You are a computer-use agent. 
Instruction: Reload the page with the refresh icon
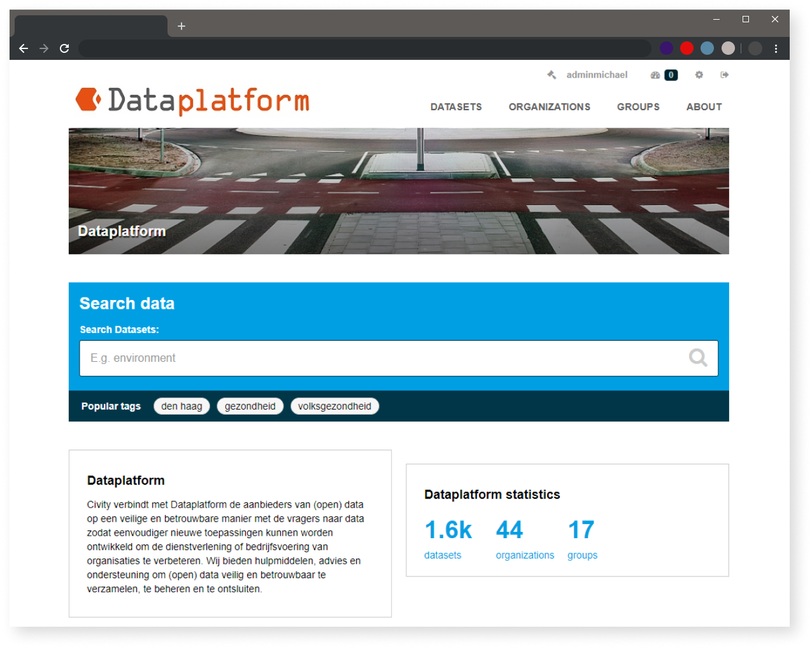64,48
